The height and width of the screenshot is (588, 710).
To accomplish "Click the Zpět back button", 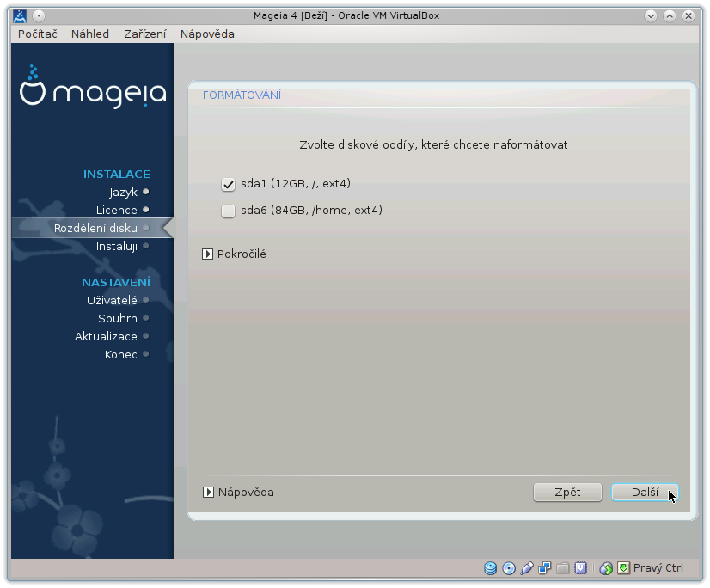I will tap(567, 492).
